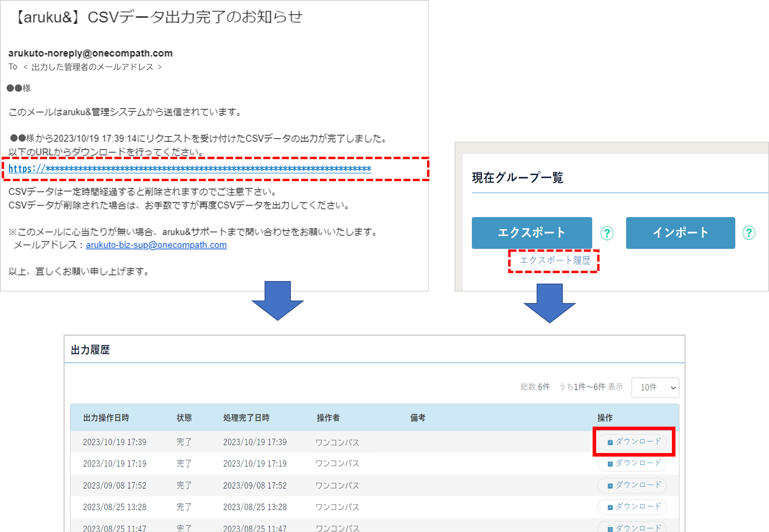Click the 操作者 column header
Image resolution: width=769 pixels, height=532 pixels.
click(x=328, y=418)
